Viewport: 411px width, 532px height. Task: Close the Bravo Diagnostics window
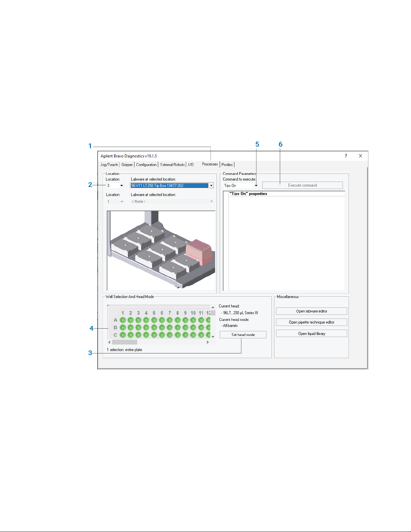point(360,156)
